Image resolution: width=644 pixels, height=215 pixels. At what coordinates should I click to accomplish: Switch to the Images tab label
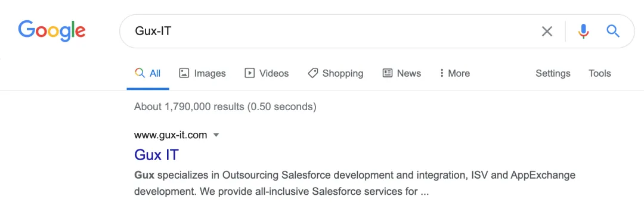point(210,73)
